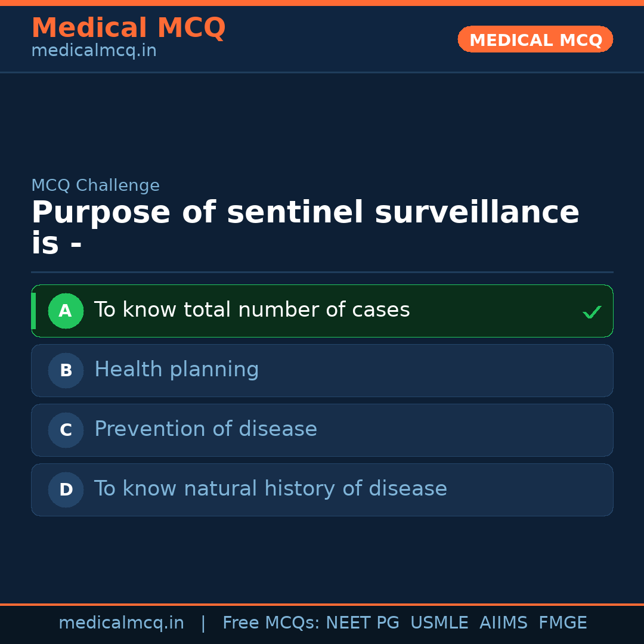The image size is (644, 644).
Task: Click 'Free MCQs: NEET PG USMLE AIIMS FMGE' footer text
Action: [404, 623]
